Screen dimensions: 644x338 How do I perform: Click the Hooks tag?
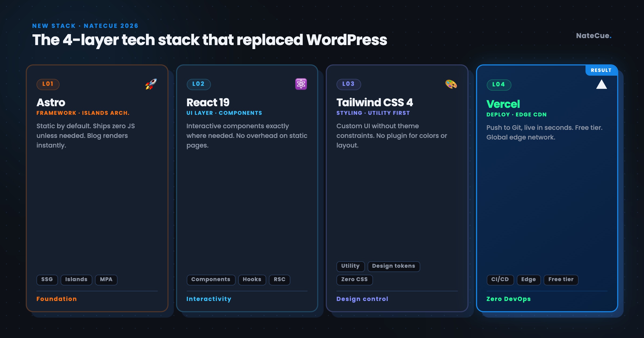coord(252,280)
